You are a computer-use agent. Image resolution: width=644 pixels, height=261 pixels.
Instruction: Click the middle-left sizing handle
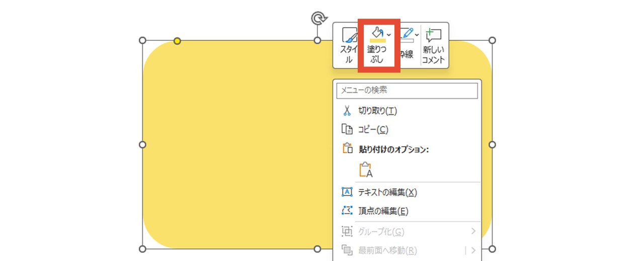click(142, 145)
